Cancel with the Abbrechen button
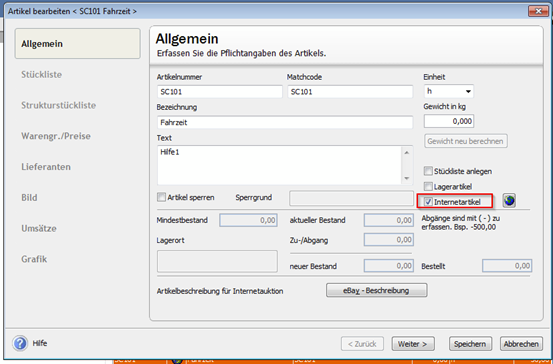Screen dimensions: 553x364 521,344
